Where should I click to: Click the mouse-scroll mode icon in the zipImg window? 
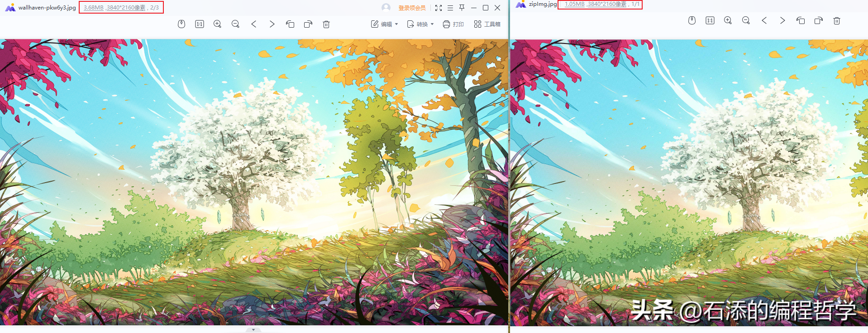pos(692,20)
